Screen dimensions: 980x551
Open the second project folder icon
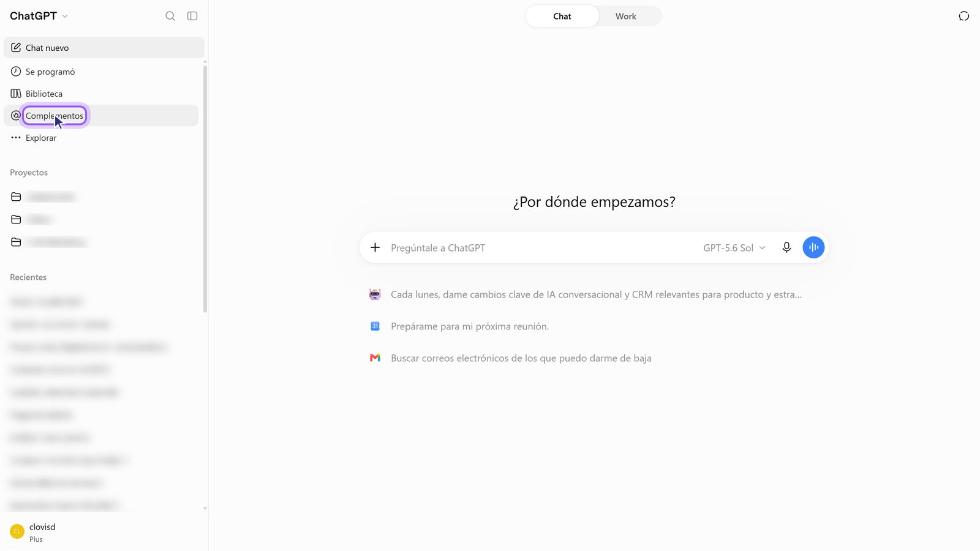tap(16, 219)
